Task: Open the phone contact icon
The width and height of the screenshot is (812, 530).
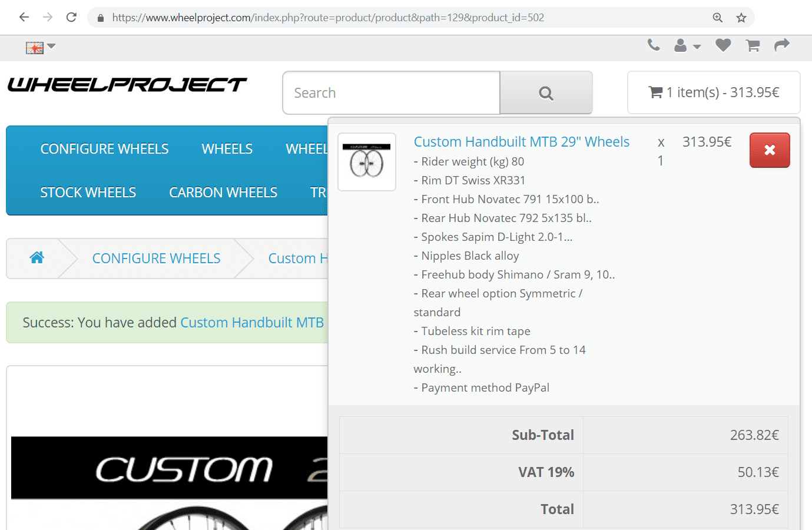Action: click(654, 45)
